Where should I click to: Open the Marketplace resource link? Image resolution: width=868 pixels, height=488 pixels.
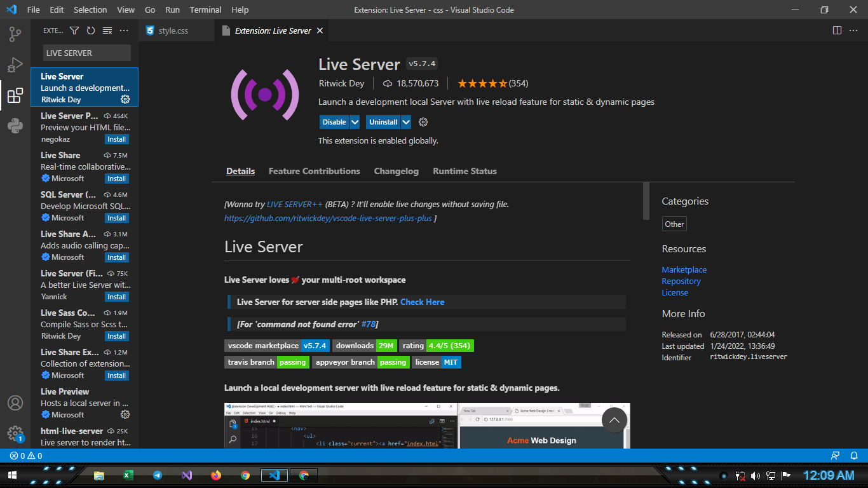(684, 269)
